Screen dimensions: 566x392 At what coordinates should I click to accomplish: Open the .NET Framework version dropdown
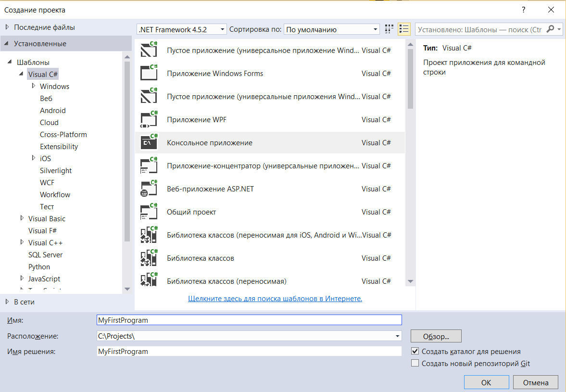182,29
